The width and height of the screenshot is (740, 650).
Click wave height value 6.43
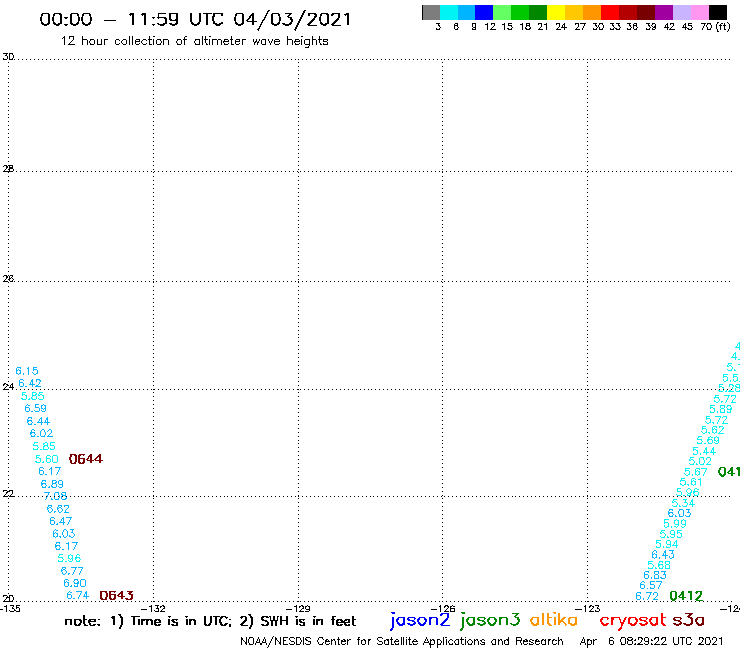pos(663,555)
